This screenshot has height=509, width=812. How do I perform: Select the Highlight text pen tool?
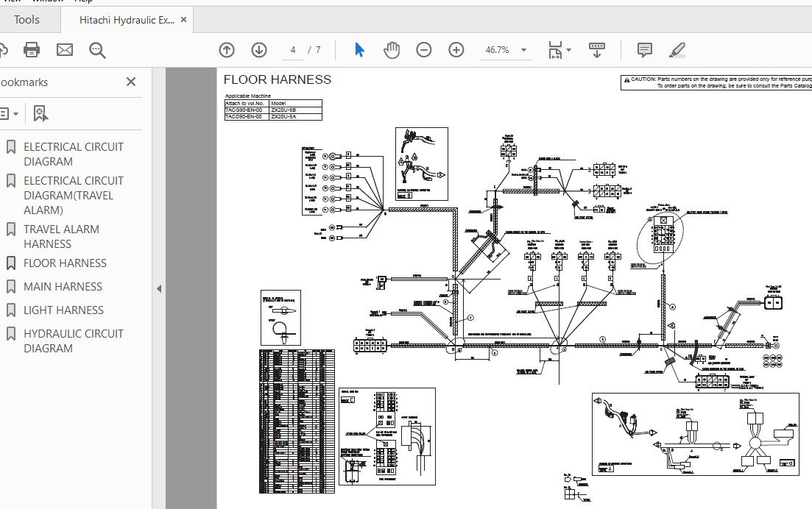tap(677, 50)
